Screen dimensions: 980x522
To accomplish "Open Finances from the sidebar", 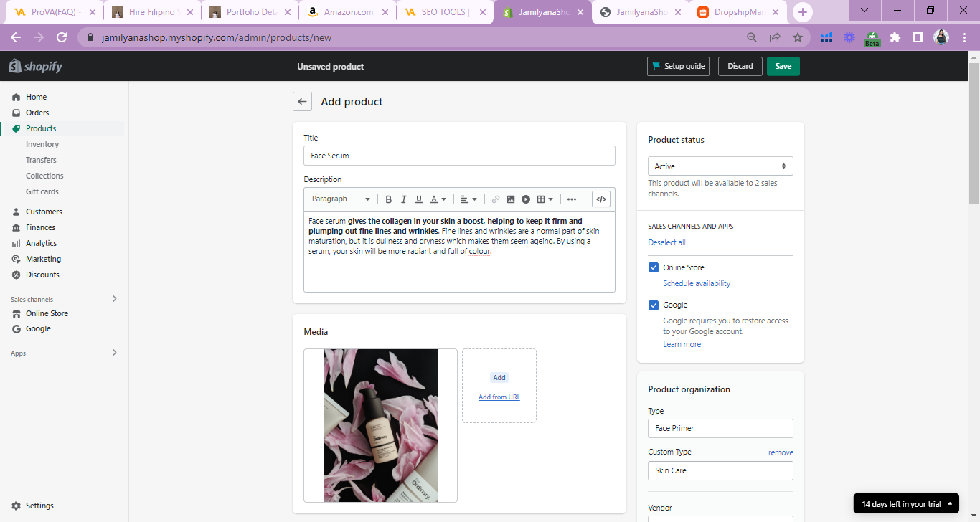I will (40, 227).
